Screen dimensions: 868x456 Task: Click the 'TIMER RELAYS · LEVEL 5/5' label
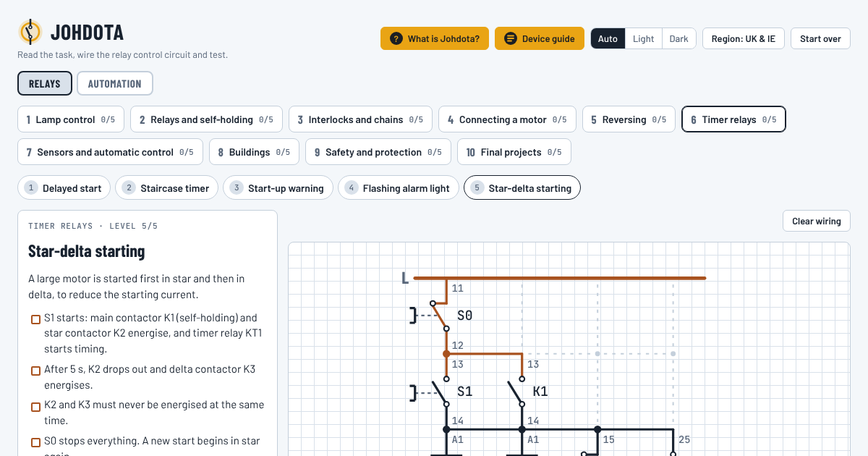pyautogui.click(x=93, y=226)
